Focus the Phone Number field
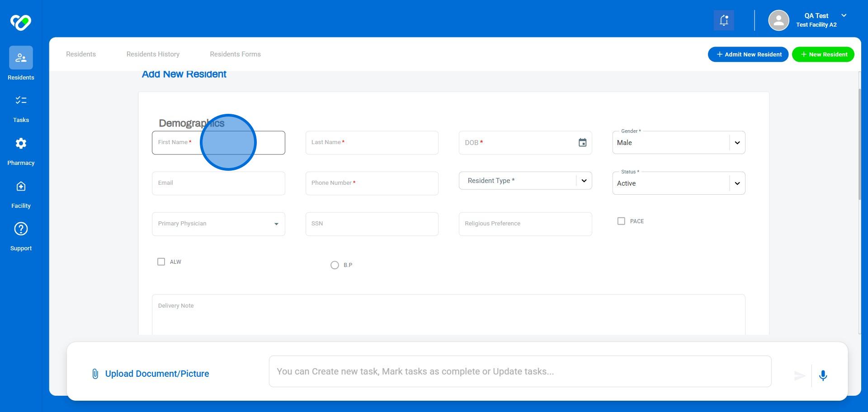The image size is (868, 412). [372, 183]
